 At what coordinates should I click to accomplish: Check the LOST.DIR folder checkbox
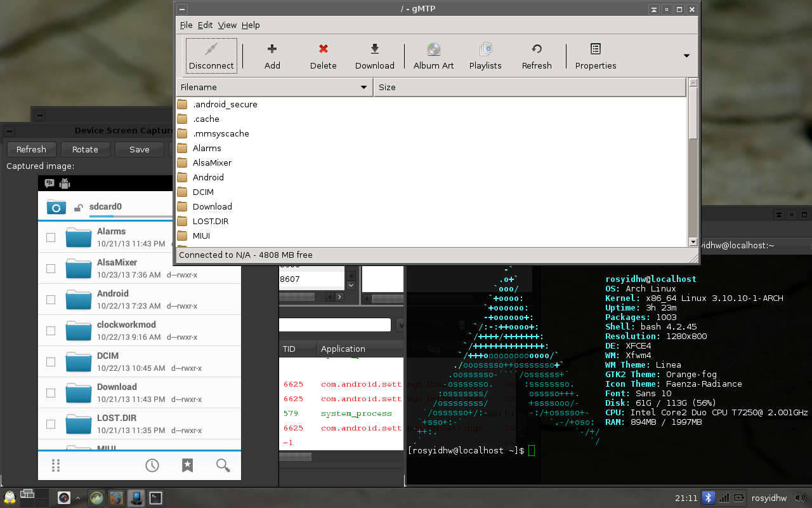click(51, 424)
